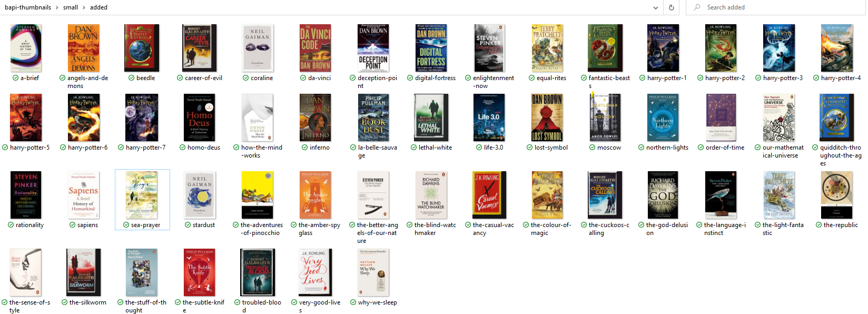Click the refresh button in address bar
Image resolution: width=868 pixels, height=314 pixels.
[x=671, y=7]
